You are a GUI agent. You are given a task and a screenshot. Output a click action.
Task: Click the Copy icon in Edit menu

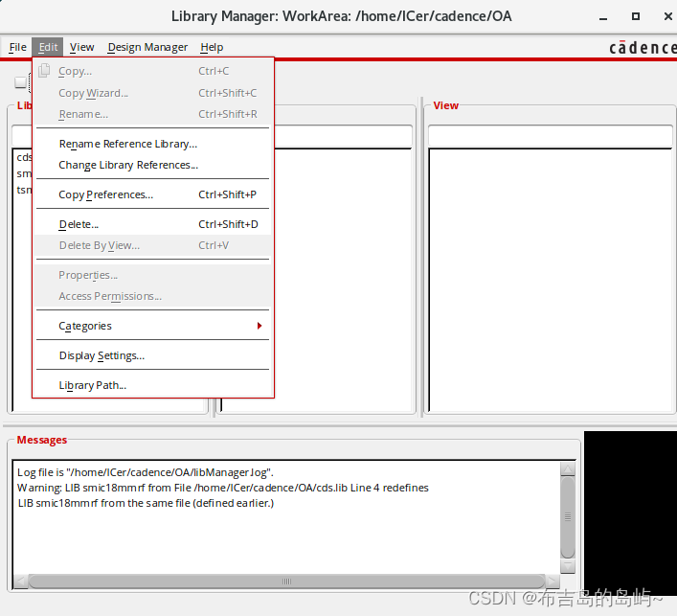(44, 71)
